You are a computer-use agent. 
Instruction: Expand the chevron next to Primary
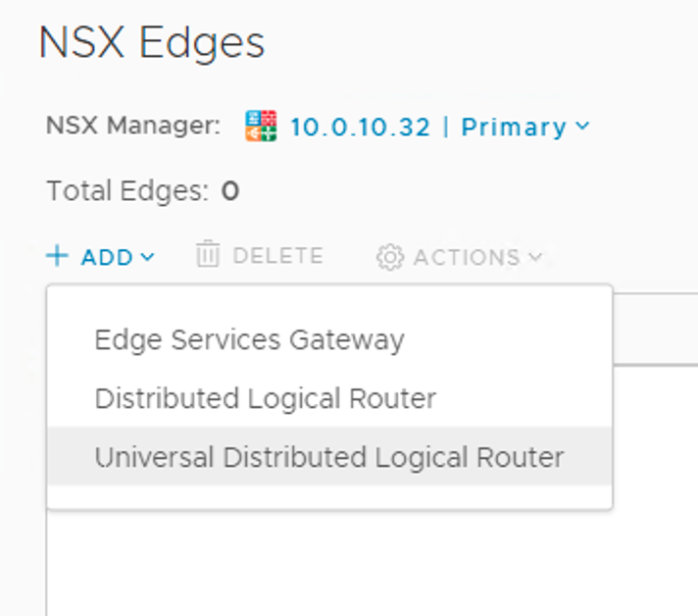(583, 127)
